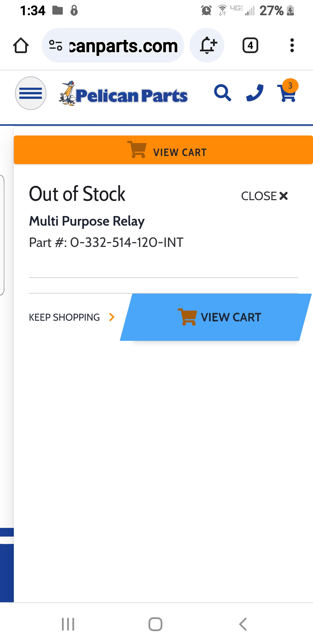The image size is (313, 644).
Task: Tap the phone contact icon
Action: coord(255,93)
